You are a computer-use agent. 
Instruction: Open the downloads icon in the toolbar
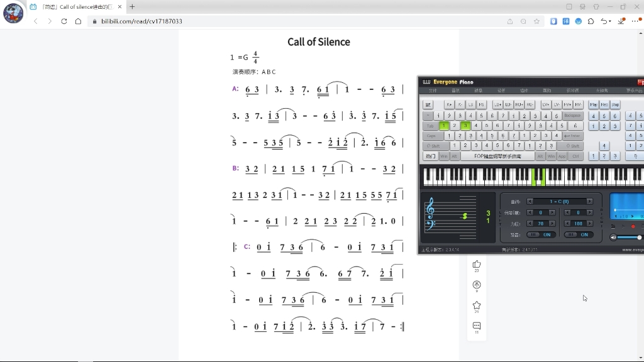621,21
